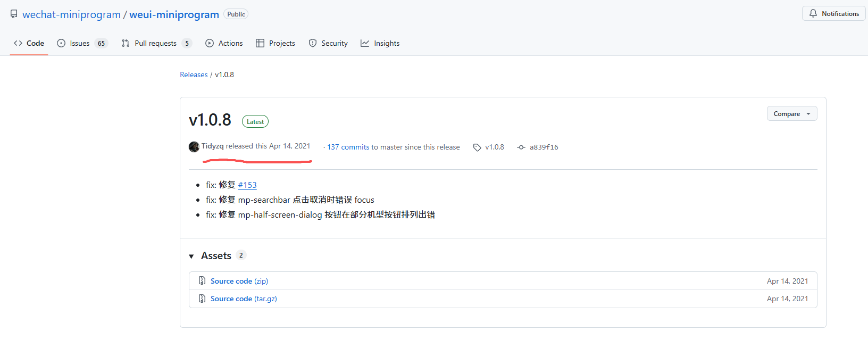Go to the Actions tab
Viewport: 868px width, 339px height.
click(x=224, y=43)
